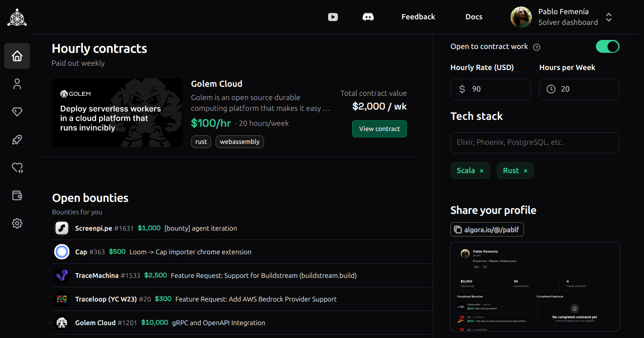644x338 pixels.
Task: Expand the Pablo Femenía account switcher
Action: point(608,17)
